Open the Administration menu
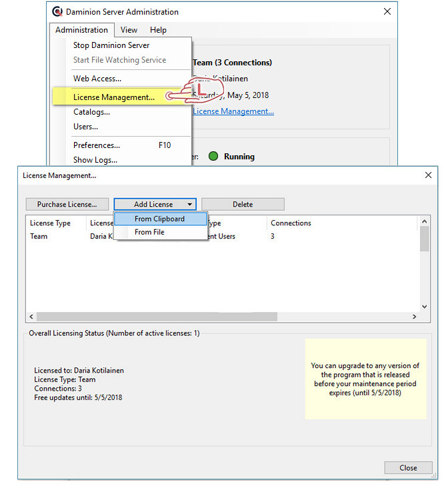The height and width of the screenshot is (496, 448). click(81, 30)
